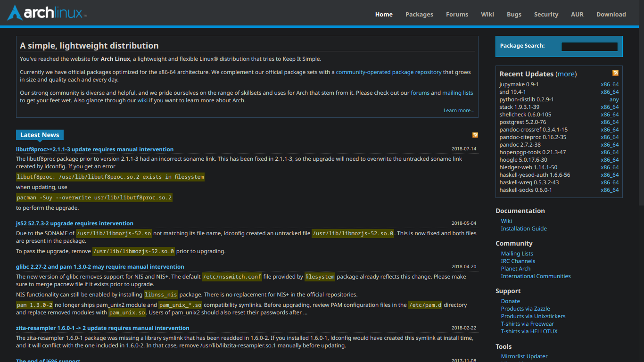Screen dimensions: 644x362
Task: Open IRC Channels under Community
Action: pos(518,261)
